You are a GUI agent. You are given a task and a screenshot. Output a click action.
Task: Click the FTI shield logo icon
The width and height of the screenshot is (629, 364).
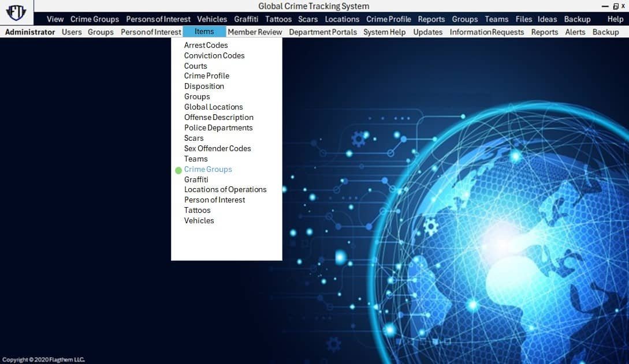coord(16,13)
